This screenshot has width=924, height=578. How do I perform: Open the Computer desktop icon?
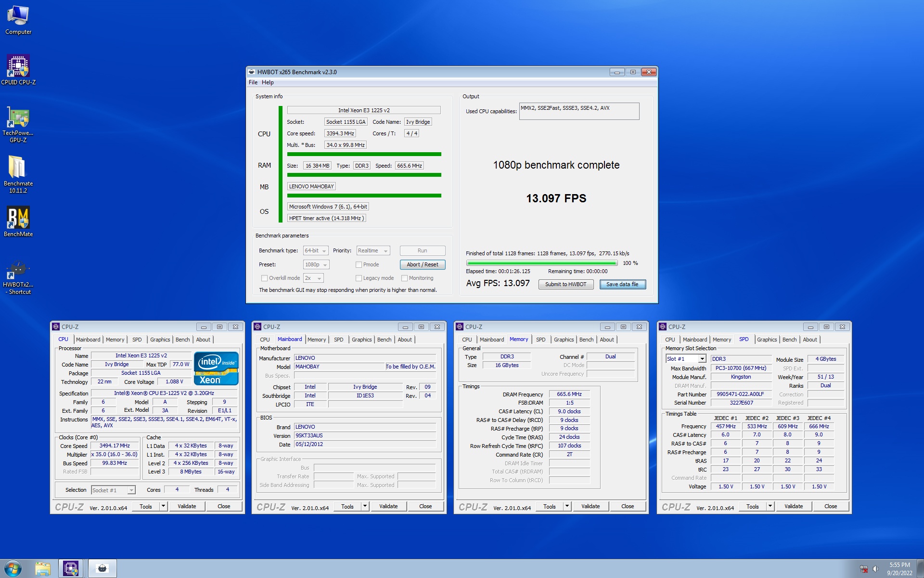coord(18,20)
